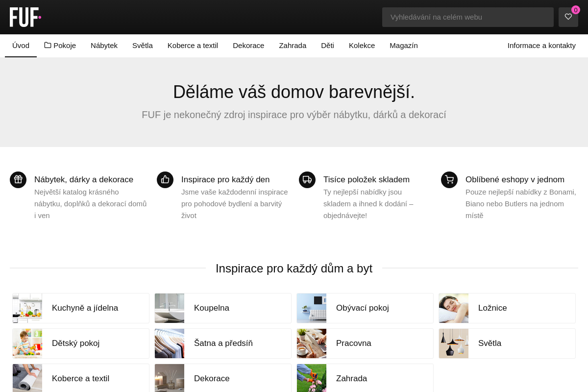Click the Ložnice sleeping woman thumbnail
The image size is (588, 392).
pos(454,308)
